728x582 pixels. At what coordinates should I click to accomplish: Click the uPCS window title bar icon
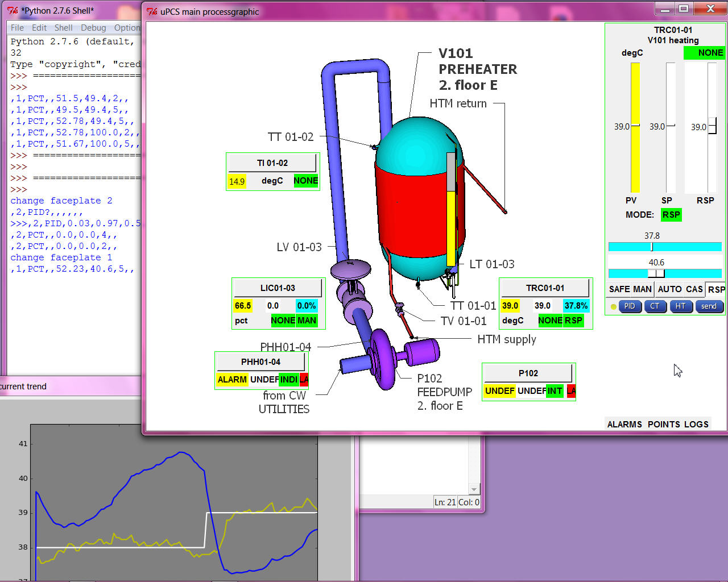tap(152, 11)
